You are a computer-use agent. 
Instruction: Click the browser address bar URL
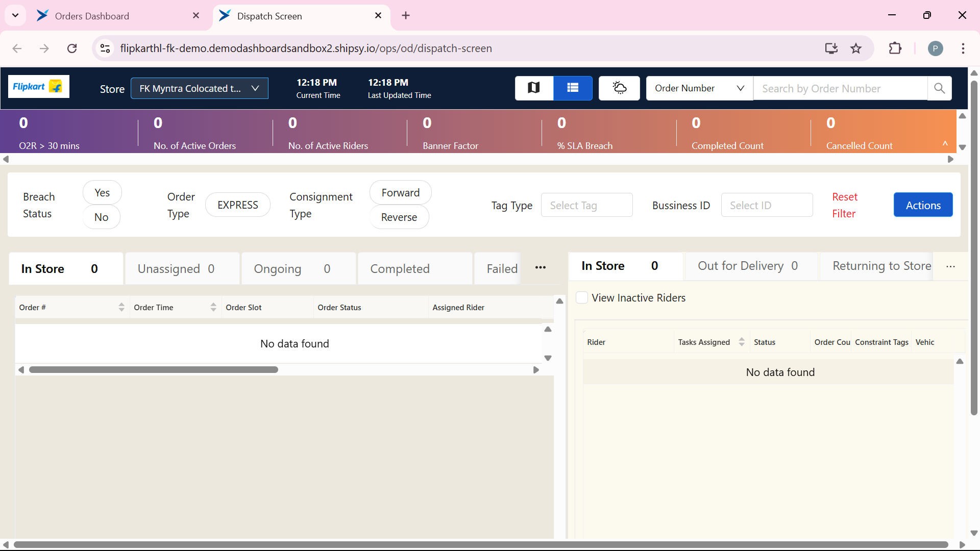click(x=306, y=48)
